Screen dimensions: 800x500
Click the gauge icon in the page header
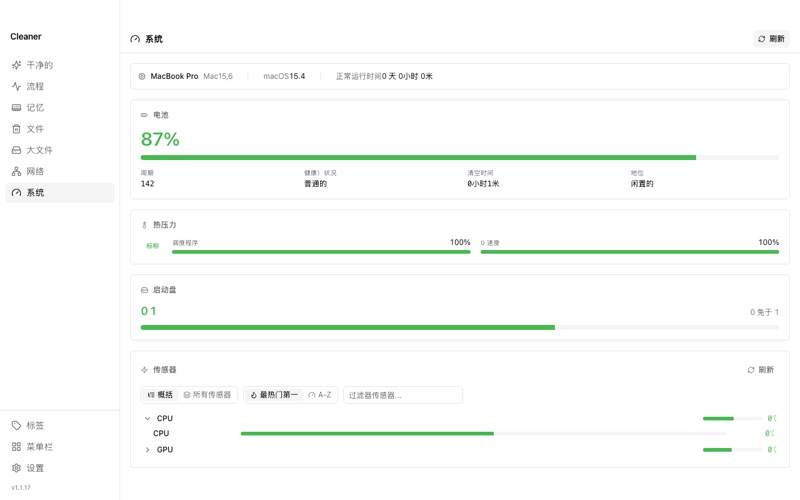(135, 39)
